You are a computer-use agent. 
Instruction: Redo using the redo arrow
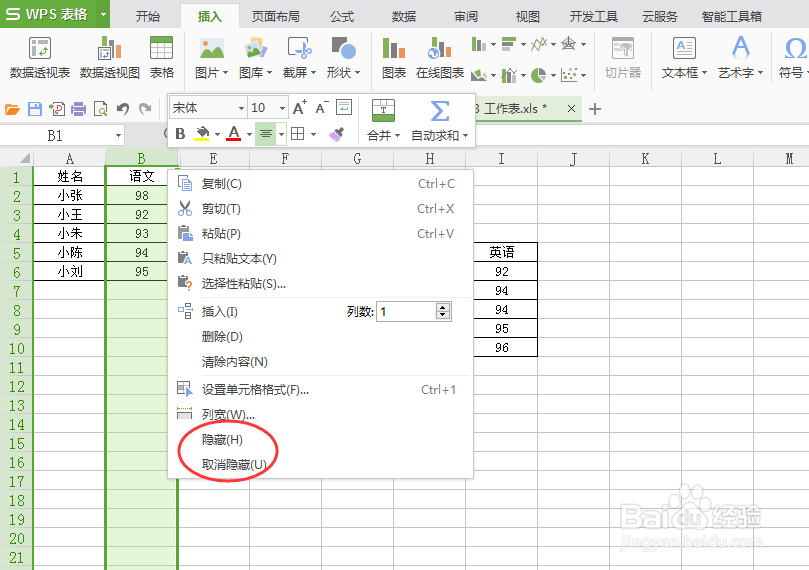pyautogui.click(x=145, y=109)
